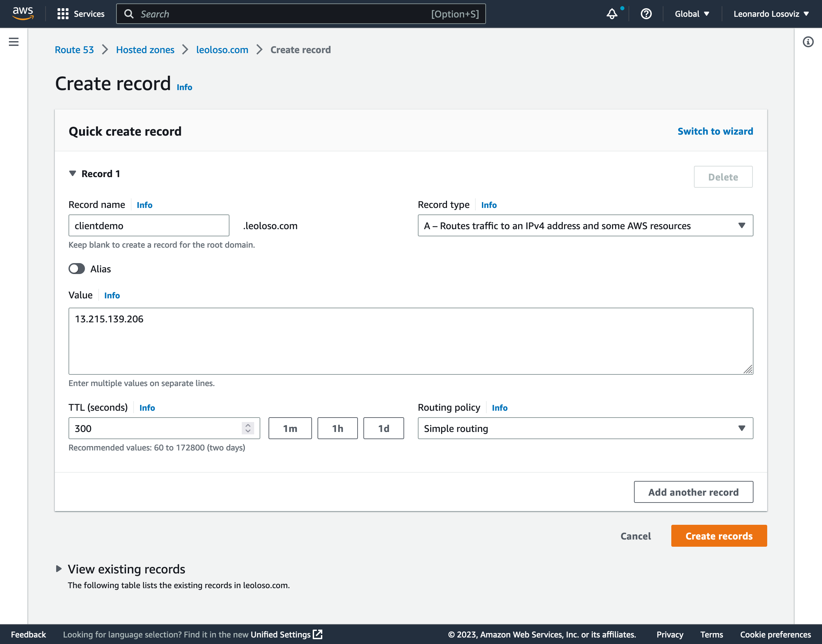Open the Global region selector
The width and height of the screenshot is (822, 644).
[691, 14]
